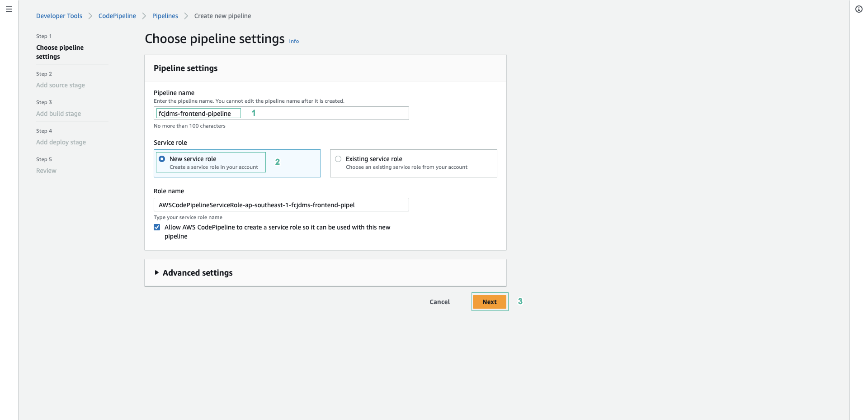
Task: Click the 'Service role' label
Action: (170, 143)
